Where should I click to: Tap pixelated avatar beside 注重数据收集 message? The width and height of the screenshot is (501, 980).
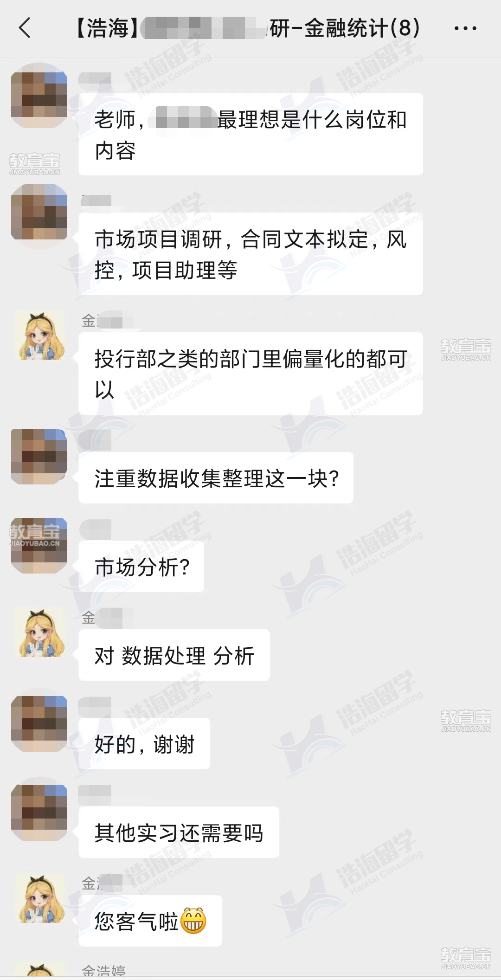(39, 457)
